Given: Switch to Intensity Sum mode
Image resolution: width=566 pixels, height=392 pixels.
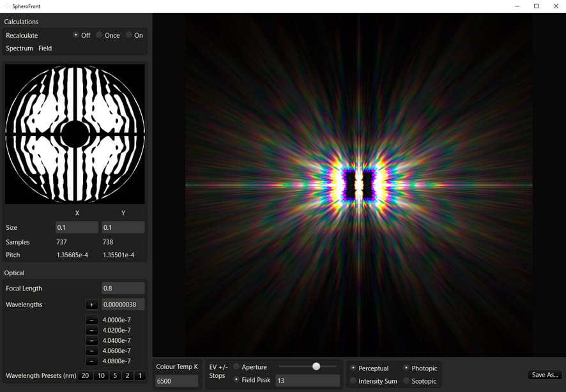Looking at the screenshot, I should [355, 381].
